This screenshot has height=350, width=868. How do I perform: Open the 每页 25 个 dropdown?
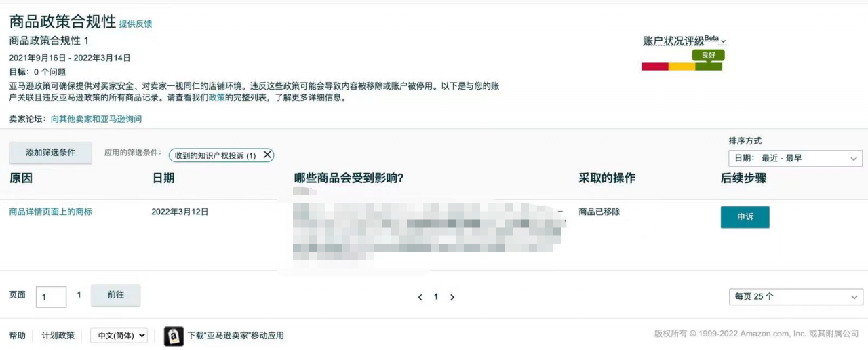point(795,296)
